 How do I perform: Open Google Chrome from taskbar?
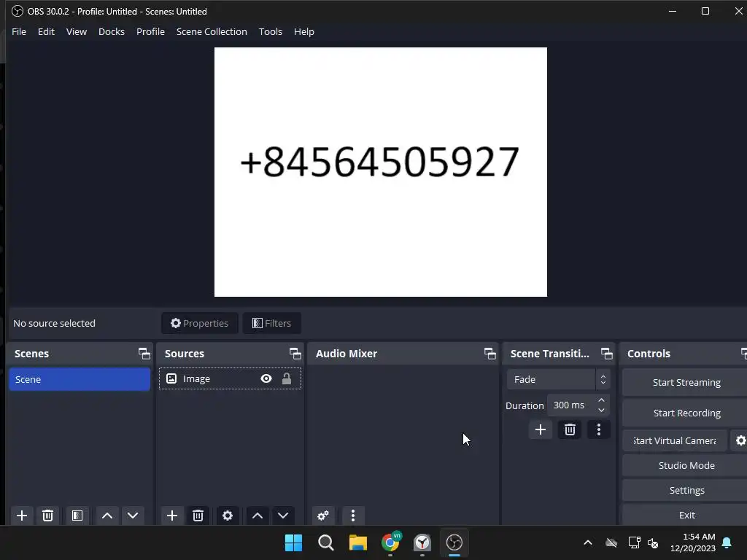391,542
